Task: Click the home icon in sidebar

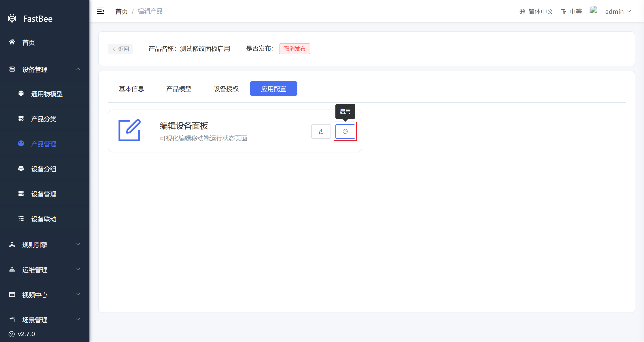Action: coord(12,42)
